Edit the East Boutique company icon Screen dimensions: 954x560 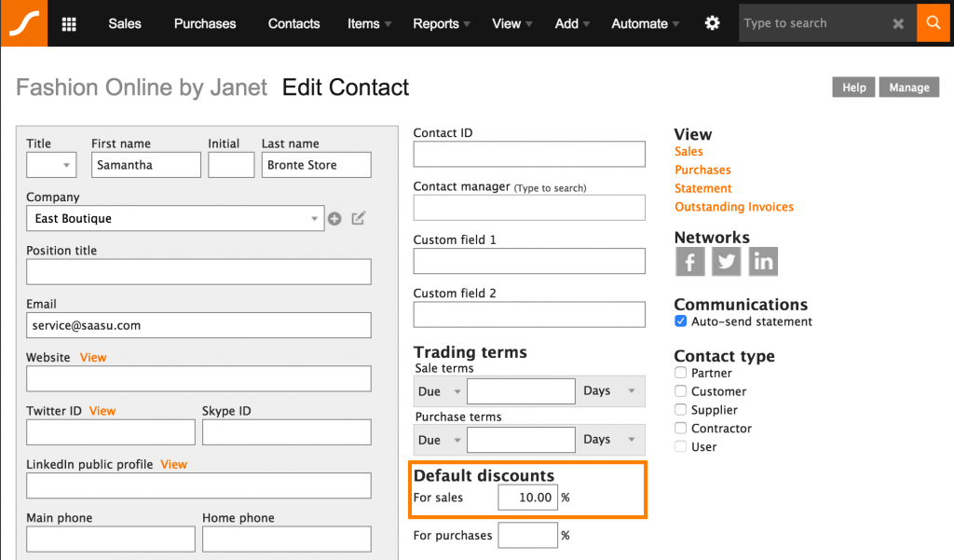coord(359,218)
